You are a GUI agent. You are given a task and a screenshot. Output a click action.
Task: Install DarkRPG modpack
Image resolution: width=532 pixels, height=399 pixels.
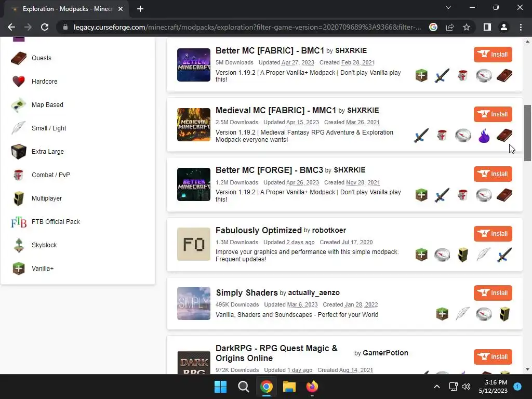tap(493, 356)
